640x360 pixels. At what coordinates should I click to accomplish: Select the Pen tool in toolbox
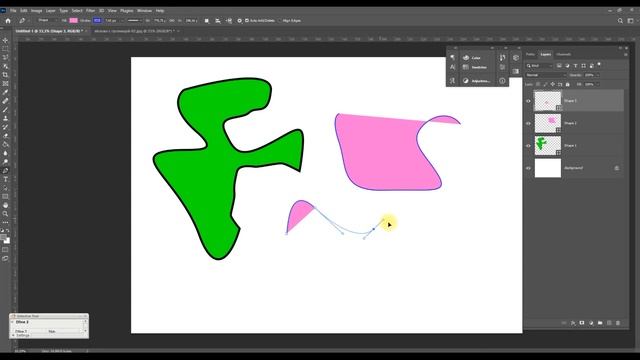(x=5, y=171)
